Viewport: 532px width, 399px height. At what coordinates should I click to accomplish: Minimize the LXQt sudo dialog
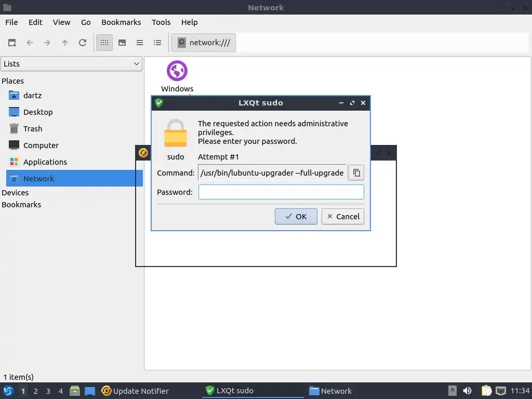pos(341,103)
